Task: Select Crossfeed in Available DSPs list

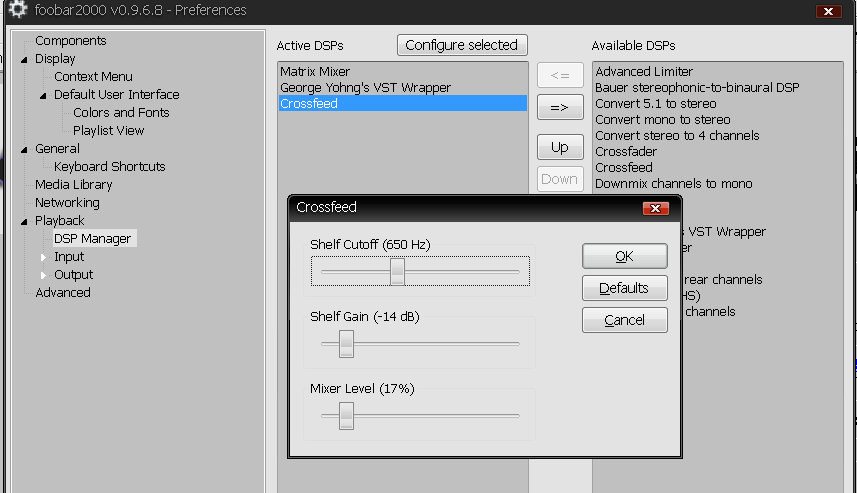Action: click(718, 167)
